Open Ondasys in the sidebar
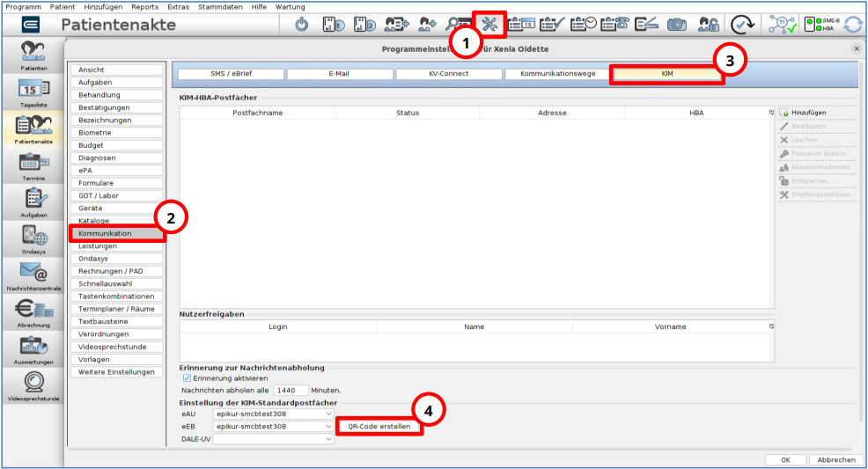The image size is (868, 469). point(33,239)
